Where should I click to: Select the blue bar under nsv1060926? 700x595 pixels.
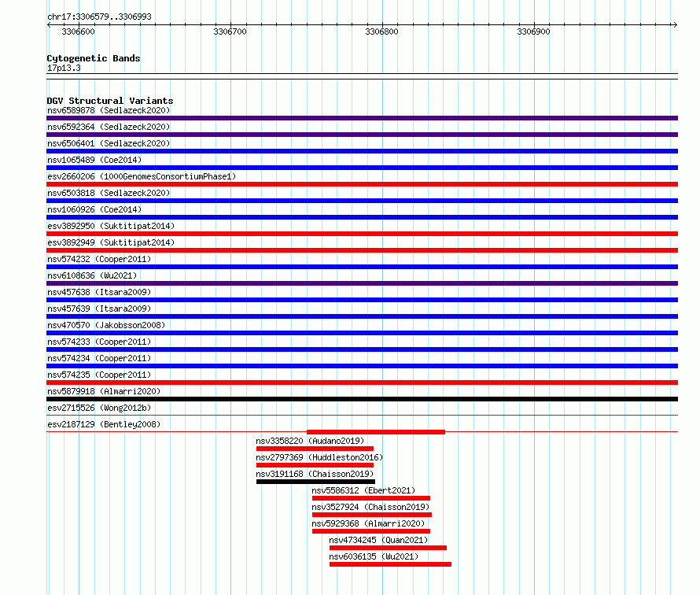pyautogui.click(x=362, y=217)
